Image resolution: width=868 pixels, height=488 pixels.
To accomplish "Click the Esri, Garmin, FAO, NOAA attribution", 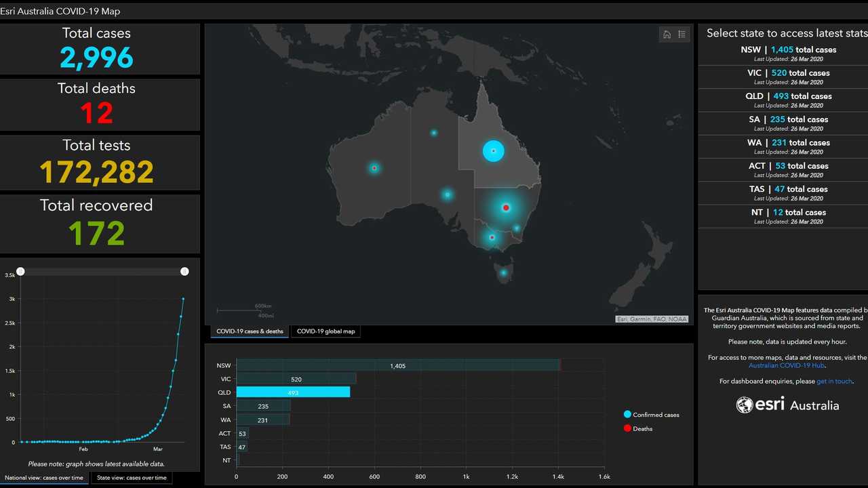I will tap(652, 319).
